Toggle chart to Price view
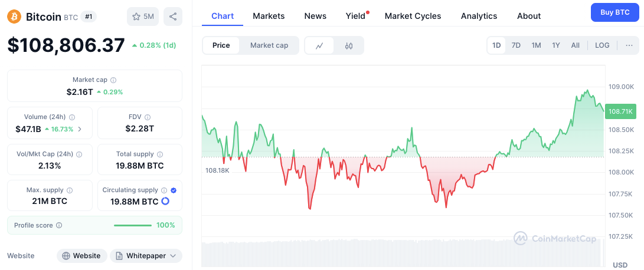Viewport: 644px width, 270px height. click(221, 45)
